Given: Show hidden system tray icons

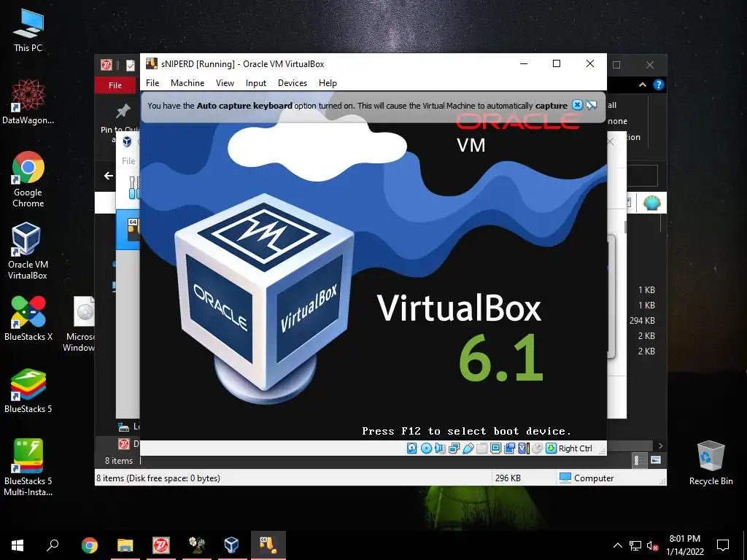Looking at the screenshot, I should (x=617, y=545).
